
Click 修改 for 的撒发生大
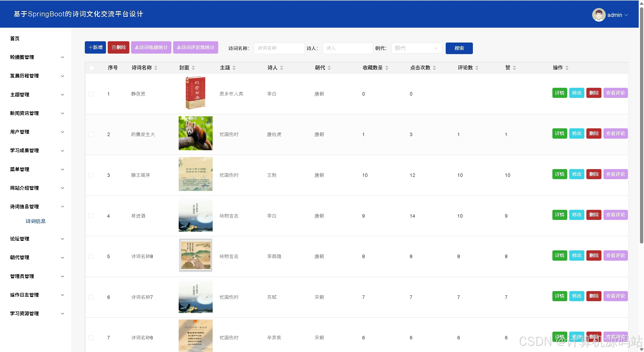click(x=577, y=133)
